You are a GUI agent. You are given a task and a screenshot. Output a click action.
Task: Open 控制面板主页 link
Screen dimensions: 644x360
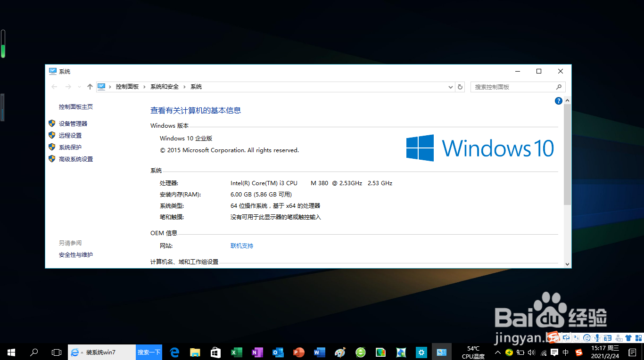[x=76, y=107]
